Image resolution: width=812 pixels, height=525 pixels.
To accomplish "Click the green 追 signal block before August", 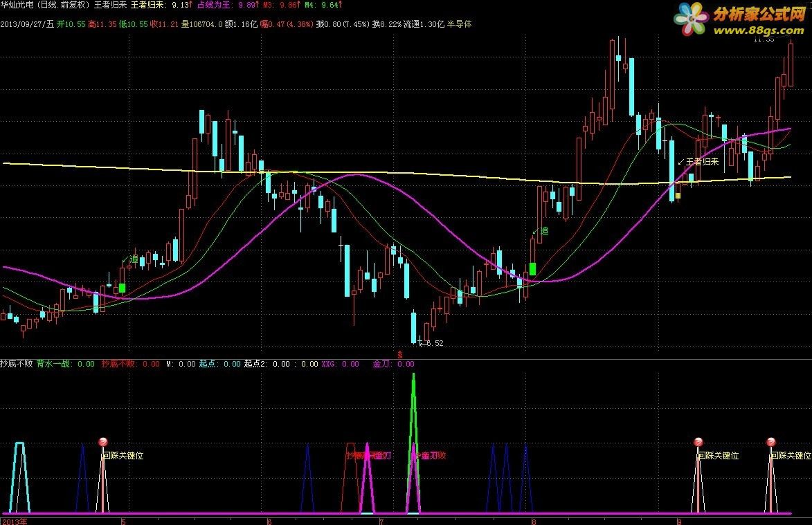I will point(532,269).
